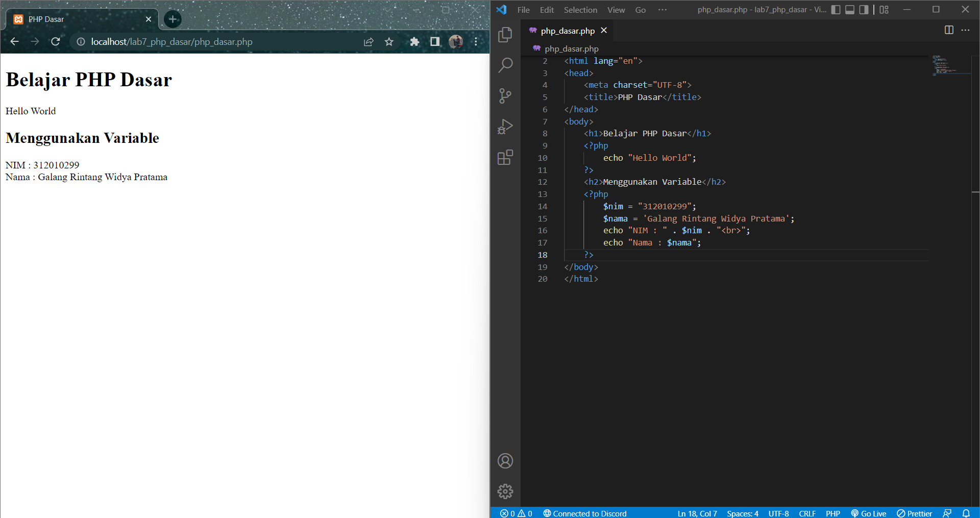The width and height of the screenshot is (980, 518).
Task: Open the Run and Debug panel
Action: [x=505, y=126]
